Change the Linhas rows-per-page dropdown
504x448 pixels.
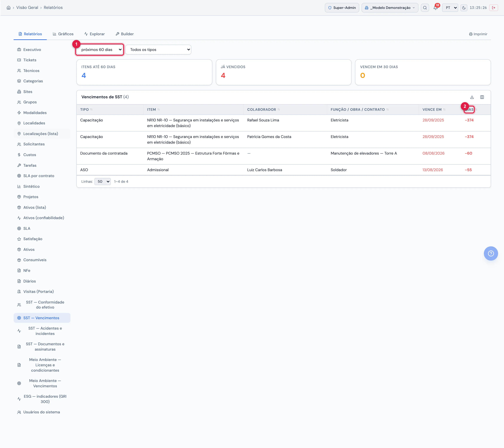[x=103, y=182]
